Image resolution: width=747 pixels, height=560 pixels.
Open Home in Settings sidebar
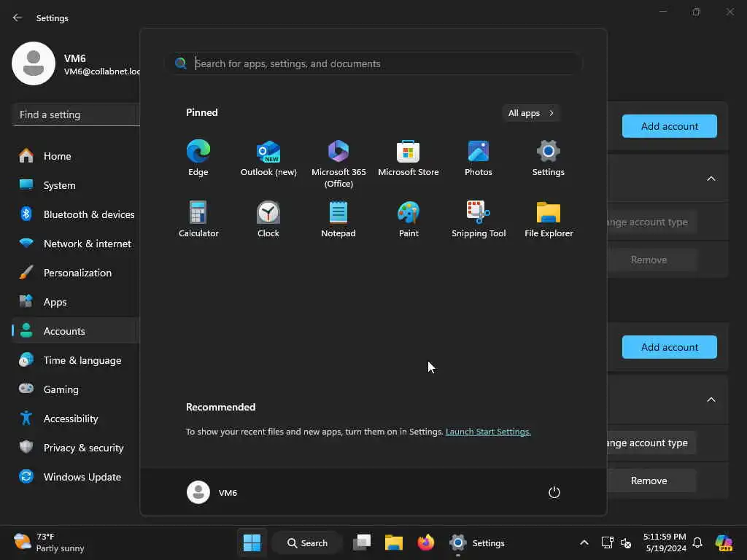coord(76,156)
